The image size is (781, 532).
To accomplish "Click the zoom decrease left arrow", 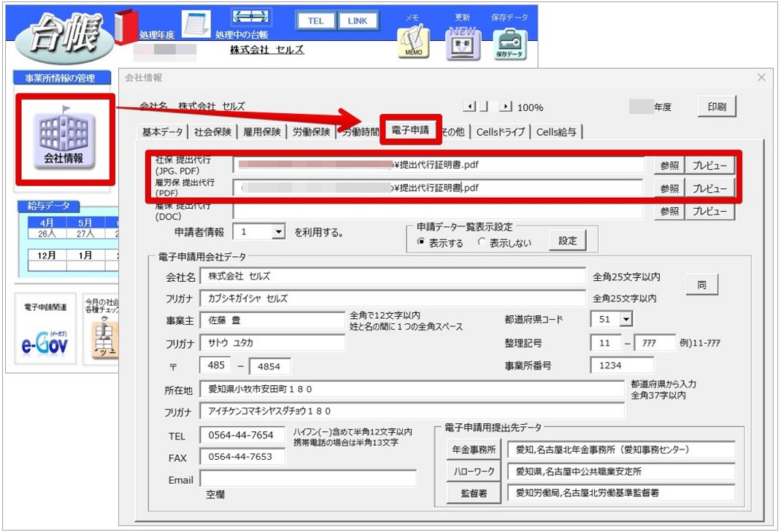I will [469, 106].
